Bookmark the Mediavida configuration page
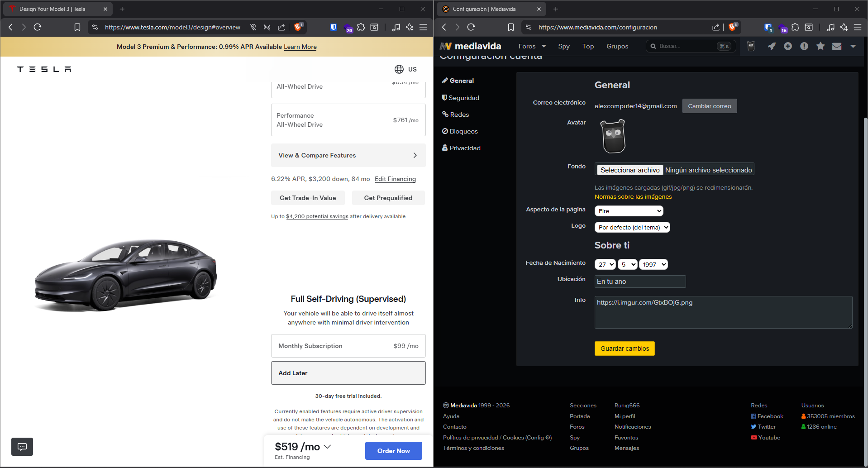 click(511, 27)
